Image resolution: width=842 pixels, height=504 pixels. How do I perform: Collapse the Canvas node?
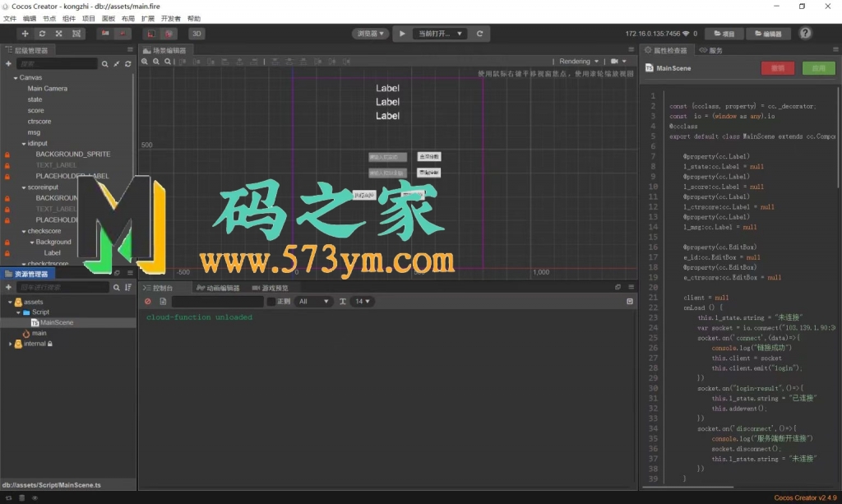click(x=16, y=78)
